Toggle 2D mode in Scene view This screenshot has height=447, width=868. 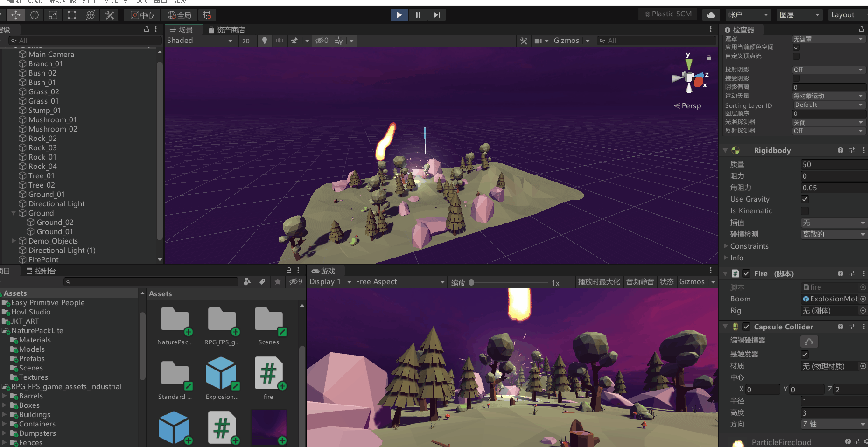[246, 41]
